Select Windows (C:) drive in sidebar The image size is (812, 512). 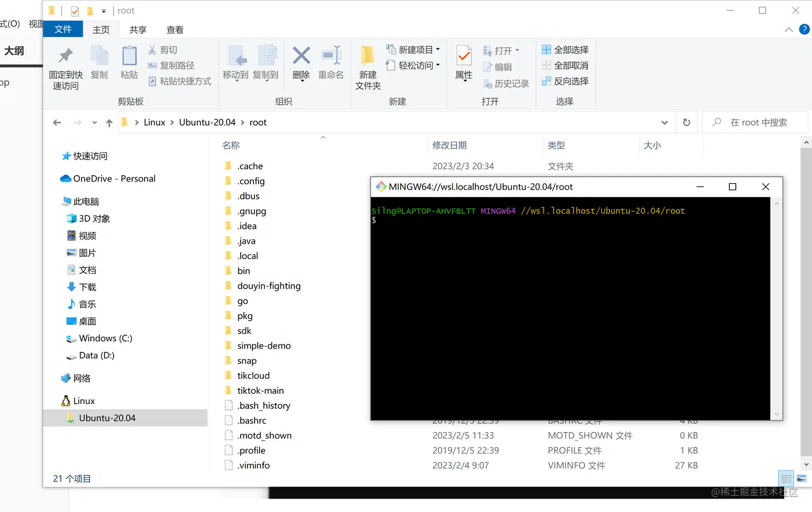pyautogui.click(x=99, y=338)
